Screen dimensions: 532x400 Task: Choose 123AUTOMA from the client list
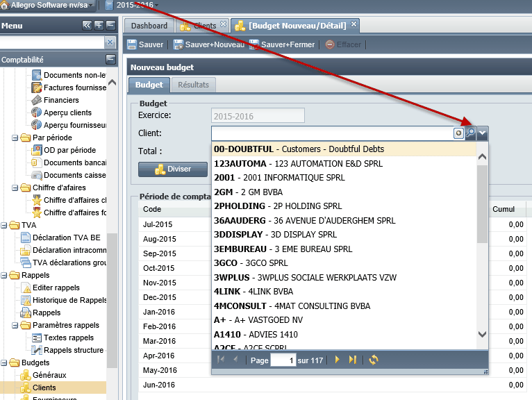coord(344,163)
